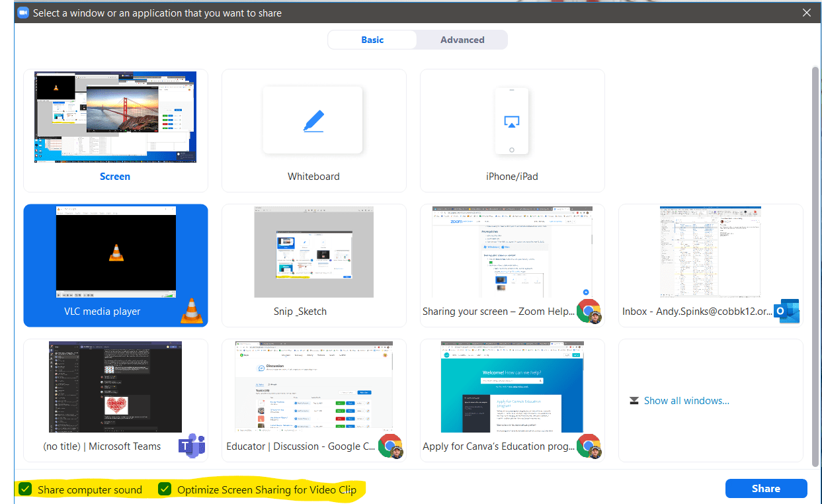Click the blue Share button
This screenshot has height=504, width=822.
(766, 489)
